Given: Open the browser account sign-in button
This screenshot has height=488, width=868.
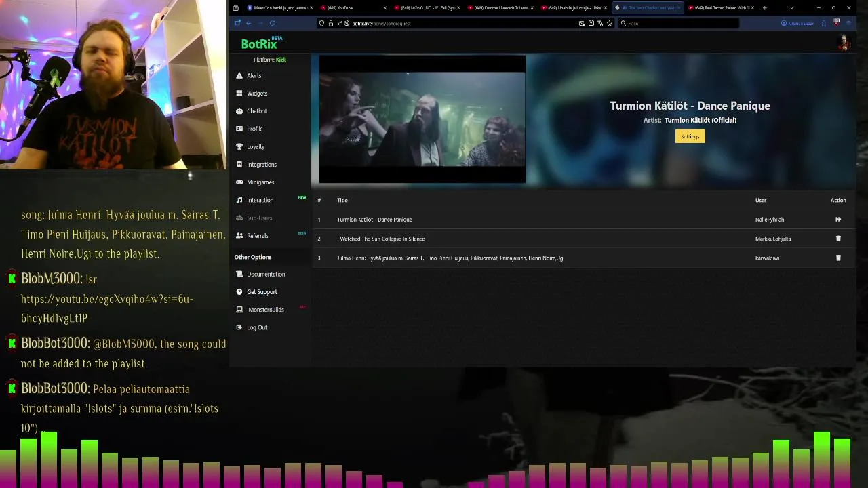Looking at the screenshot, I should coord(797,23).
